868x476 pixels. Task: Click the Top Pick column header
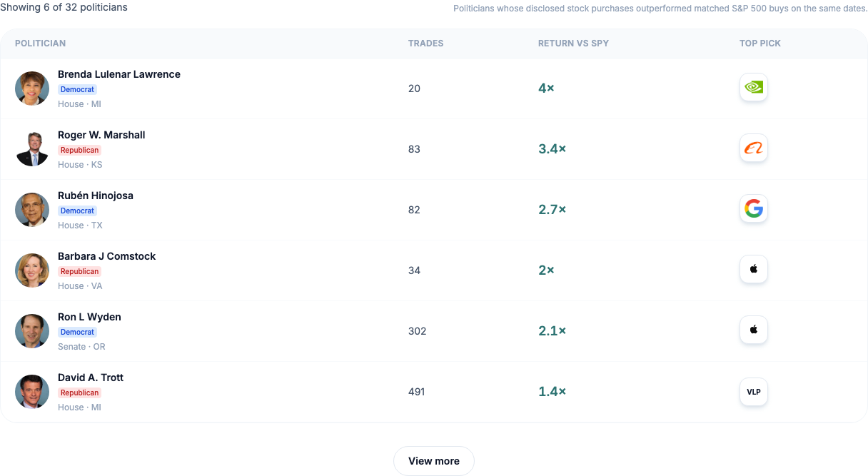pos(760,44)
